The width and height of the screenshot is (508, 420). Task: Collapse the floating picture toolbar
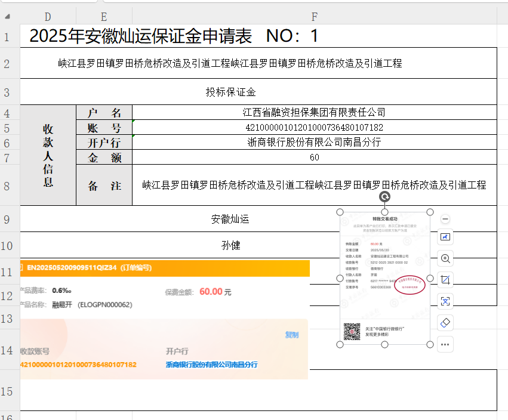coord(445,220)
